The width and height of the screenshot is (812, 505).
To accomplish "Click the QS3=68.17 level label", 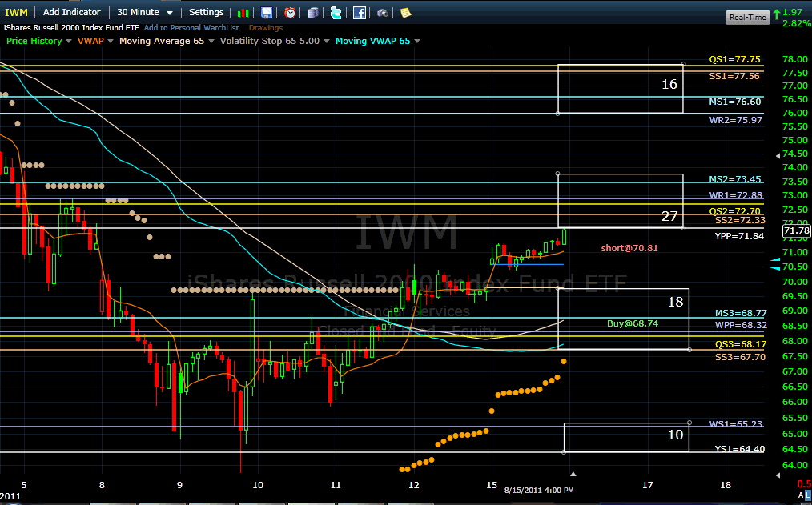I will coord(741,344).
